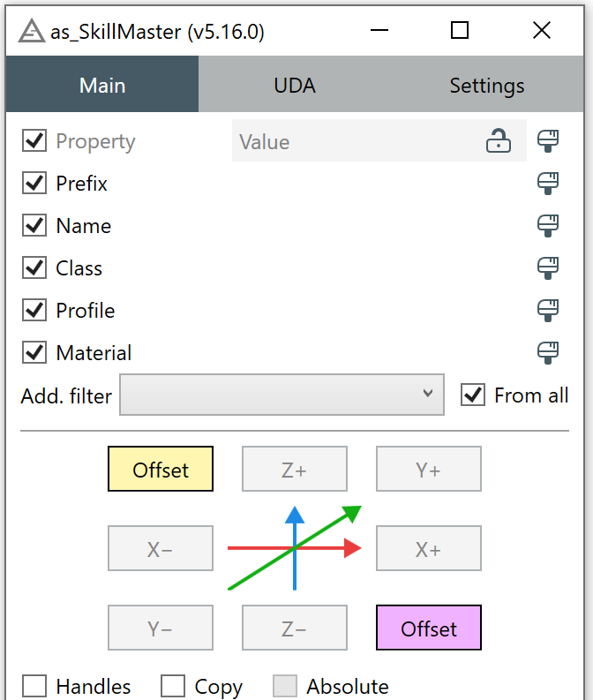Click into the Value input field
593x700 pixels.
(353, 141)
